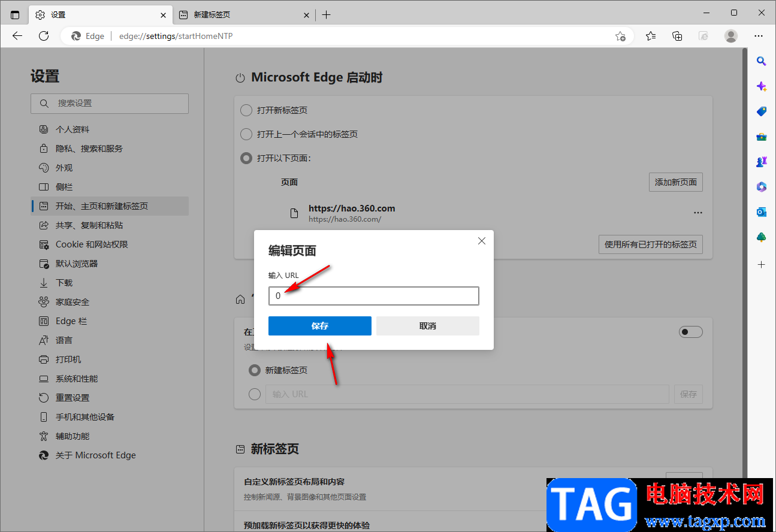This screenshot has width=776, height=532.
Task: Open 手机和其他设备 section
Action: [x=110, y=417]
